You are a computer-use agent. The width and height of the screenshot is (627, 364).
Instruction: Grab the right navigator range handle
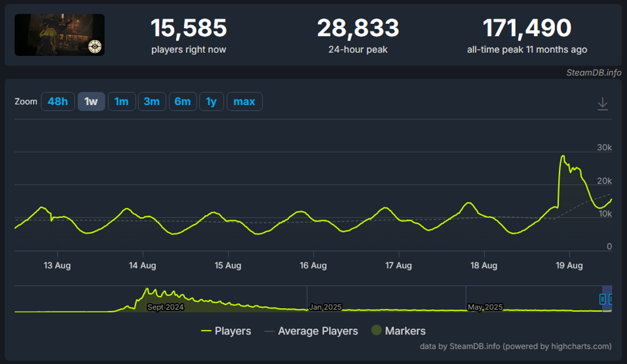coord(610,299)
